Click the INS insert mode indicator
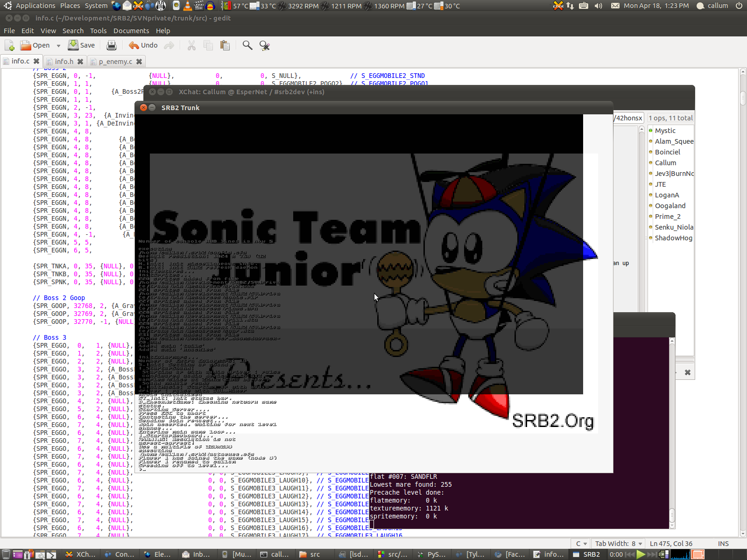 pos(723,543)
